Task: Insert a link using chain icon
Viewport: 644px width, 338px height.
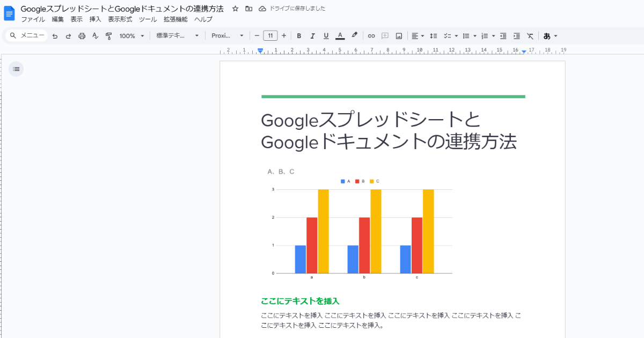Action: click(371, 36)
